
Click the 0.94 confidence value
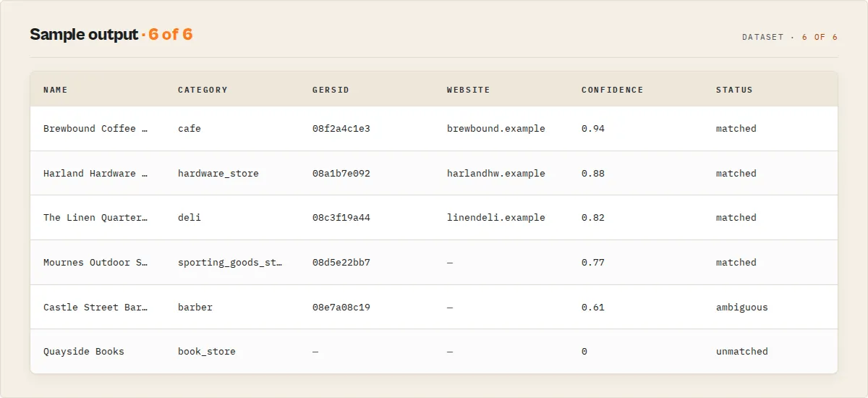[593, 129]
